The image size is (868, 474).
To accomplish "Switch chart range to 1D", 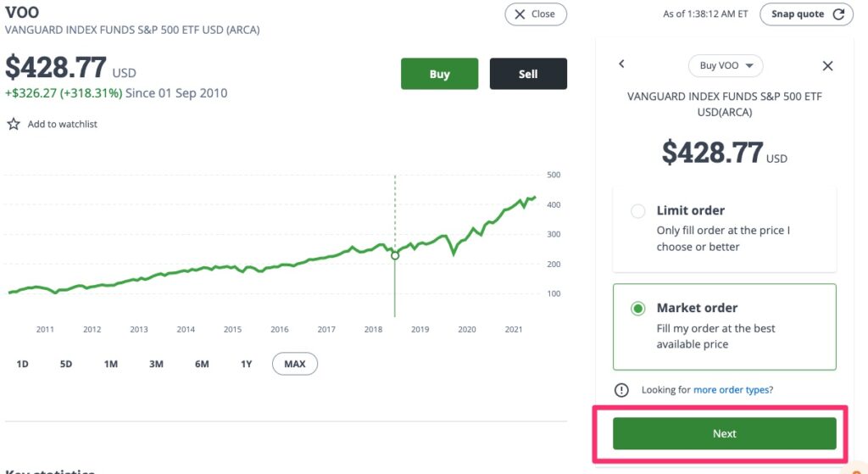I will click(23, 364).
